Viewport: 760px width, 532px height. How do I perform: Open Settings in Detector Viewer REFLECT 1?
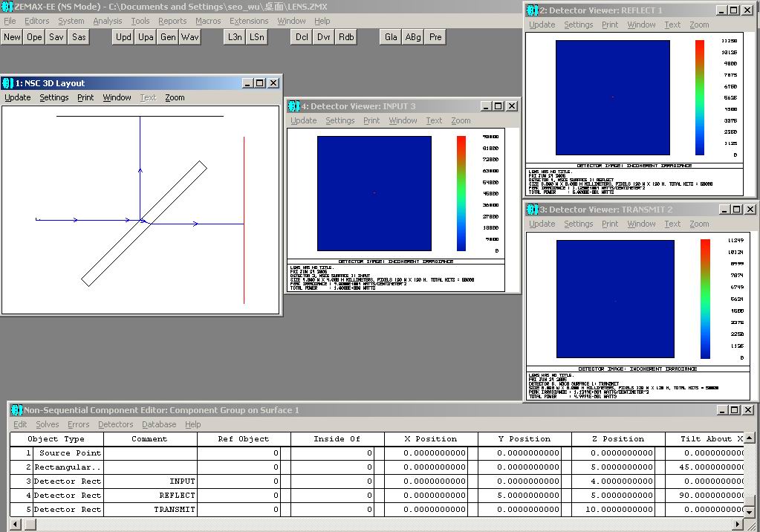578,25
